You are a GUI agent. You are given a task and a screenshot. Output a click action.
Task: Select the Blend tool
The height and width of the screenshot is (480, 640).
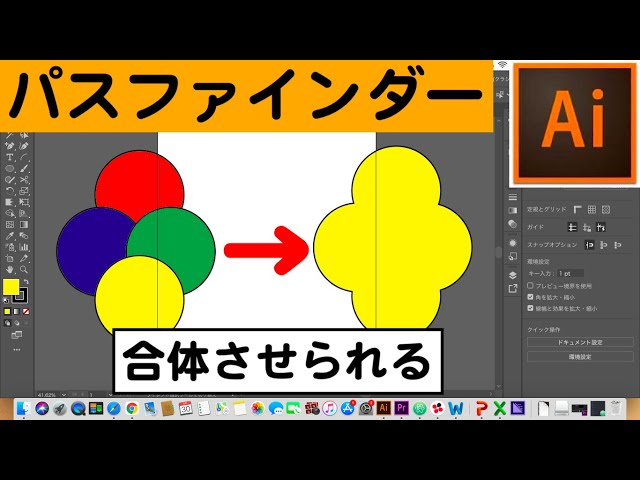(24, 236)
